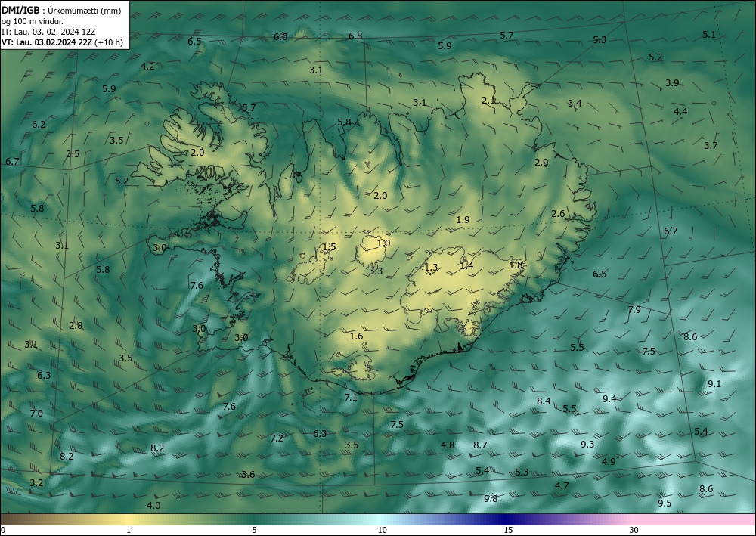Click the map value 7.9
This screenshot has width=756, height=536.
634,309
